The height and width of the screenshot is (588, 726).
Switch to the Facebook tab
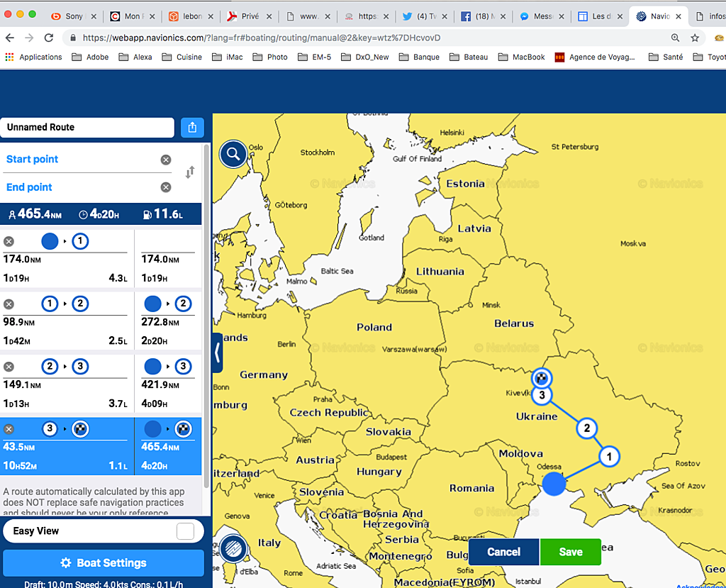(x=484, y=16)
